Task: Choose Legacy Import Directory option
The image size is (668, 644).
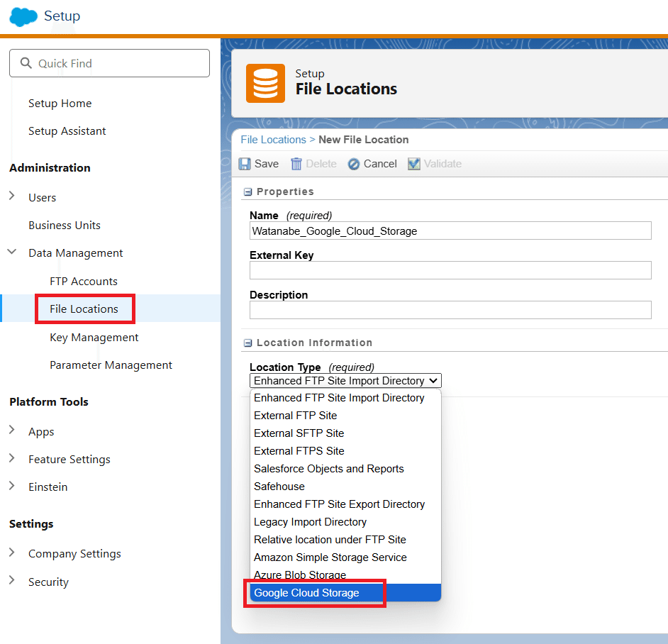Action: [345, 522]
